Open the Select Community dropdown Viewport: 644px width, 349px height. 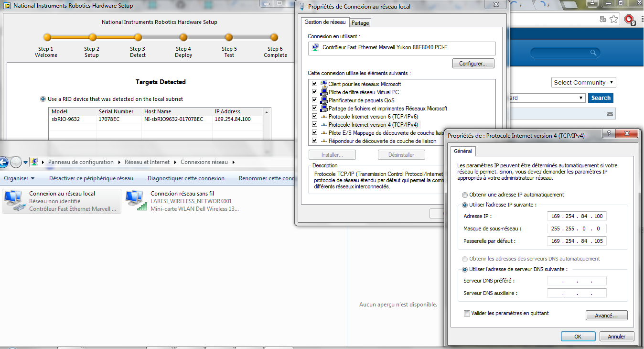(583, 82)
